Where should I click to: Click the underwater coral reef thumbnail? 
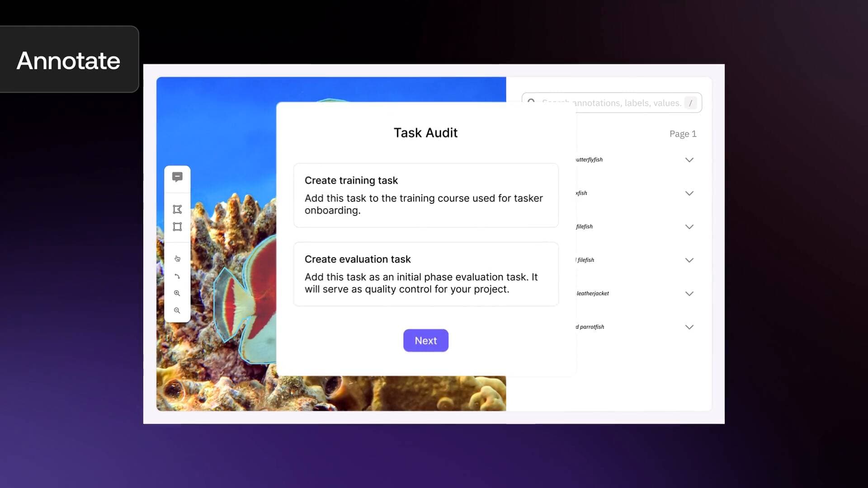(x=331, y=243)
